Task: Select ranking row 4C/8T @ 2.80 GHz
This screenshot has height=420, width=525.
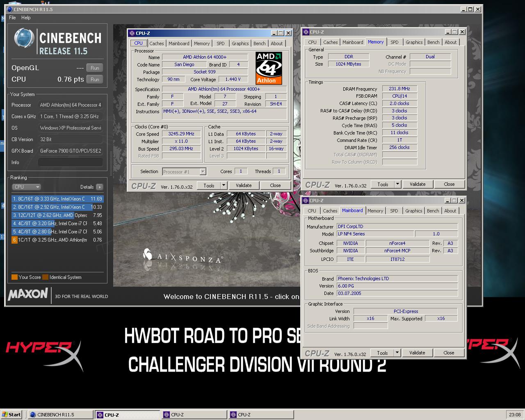Action: pos(57,232)
